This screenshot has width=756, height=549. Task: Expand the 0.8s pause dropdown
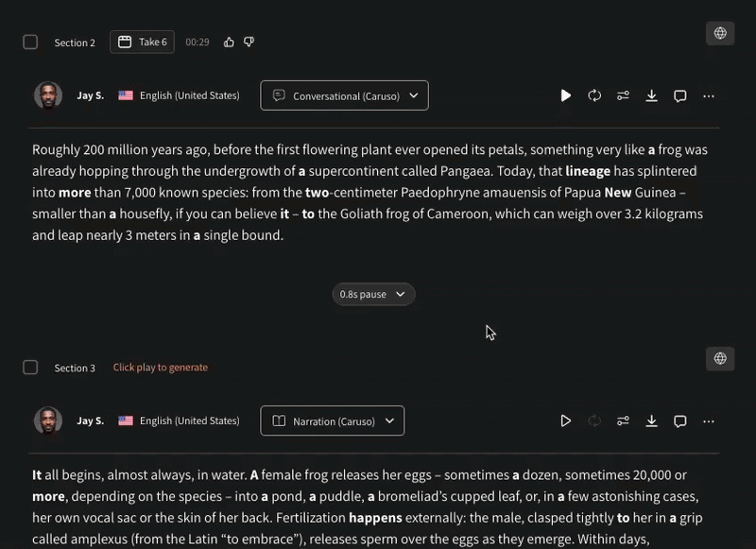[373, 294]
